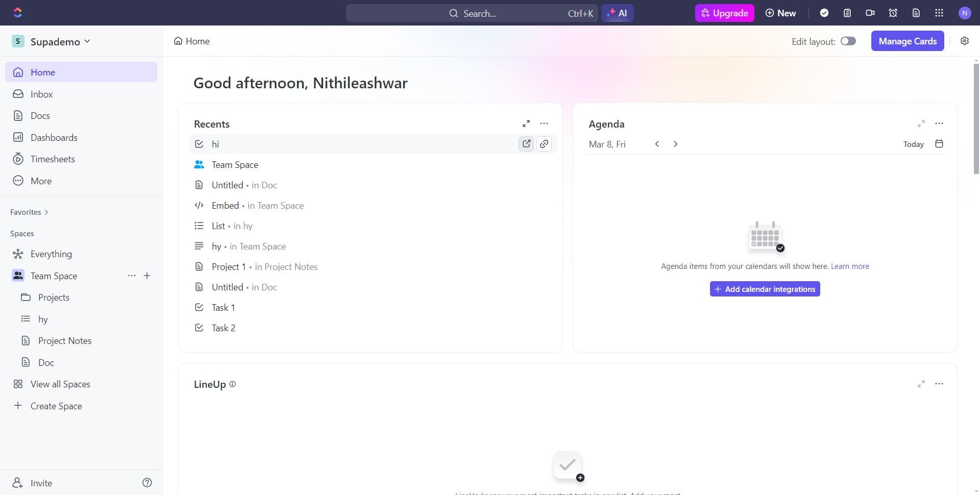Screen dimensions: 980x495
Task: Open the apps grid menu
Action: pyautogui.click(x=939, y=13)
